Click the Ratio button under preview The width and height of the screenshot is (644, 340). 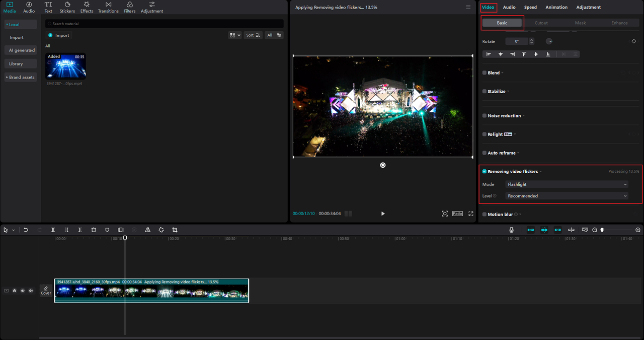[457, 214]
